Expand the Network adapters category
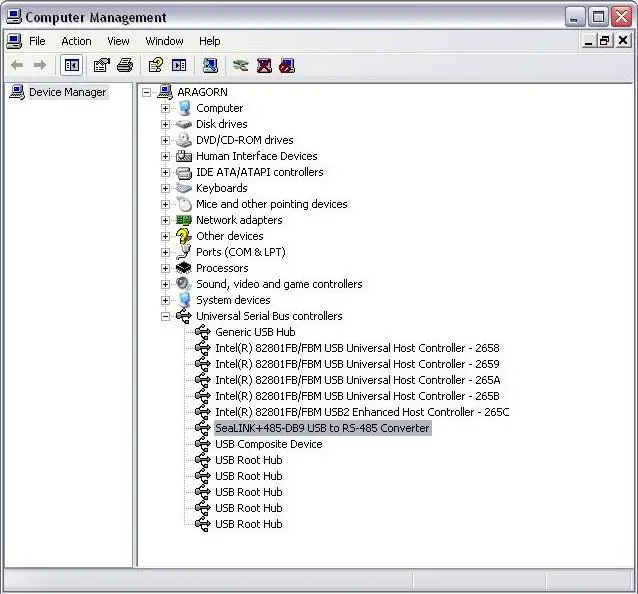 pyautogui.click(x=165, y=220)
